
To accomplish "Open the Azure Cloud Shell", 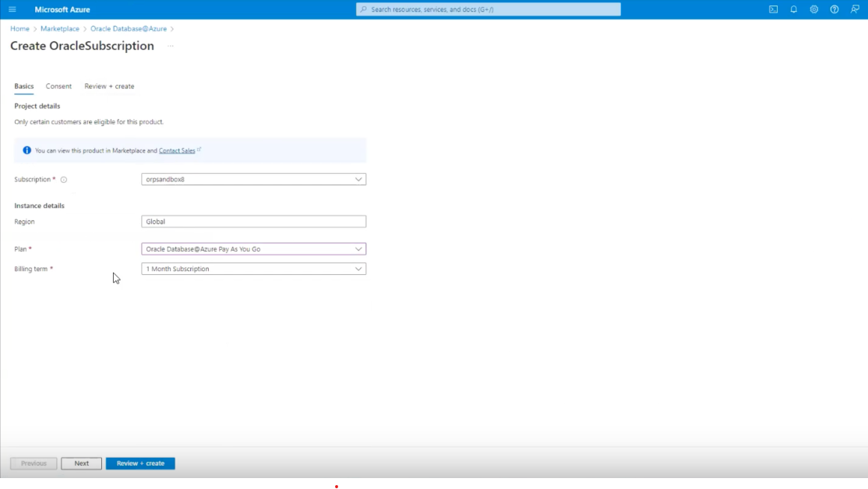I will (772, 9).
